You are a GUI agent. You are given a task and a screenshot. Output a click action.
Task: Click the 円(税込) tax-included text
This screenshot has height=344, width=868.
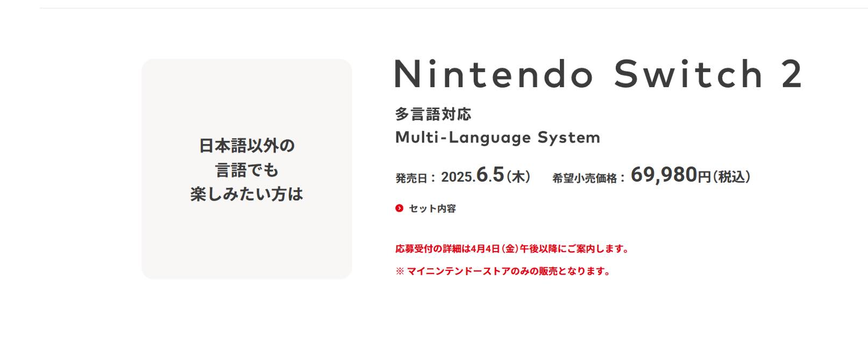[724, 176]
